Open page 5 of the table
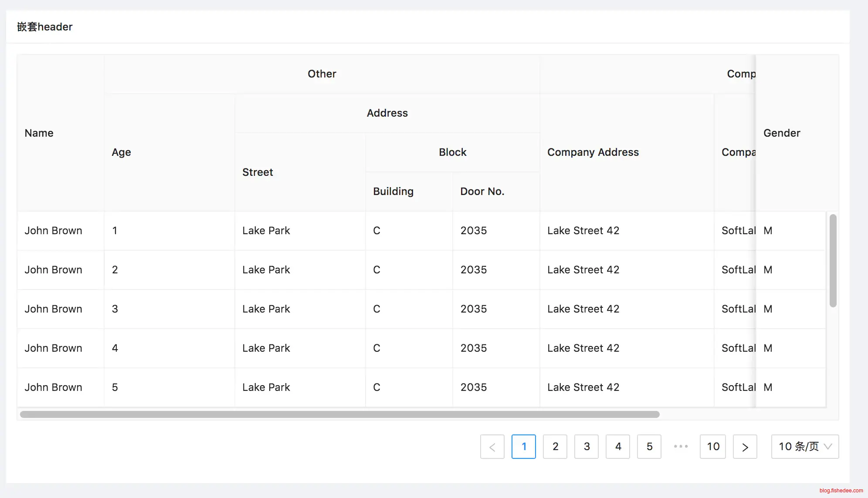Screen dimensions: 868x498 [649, 447]
